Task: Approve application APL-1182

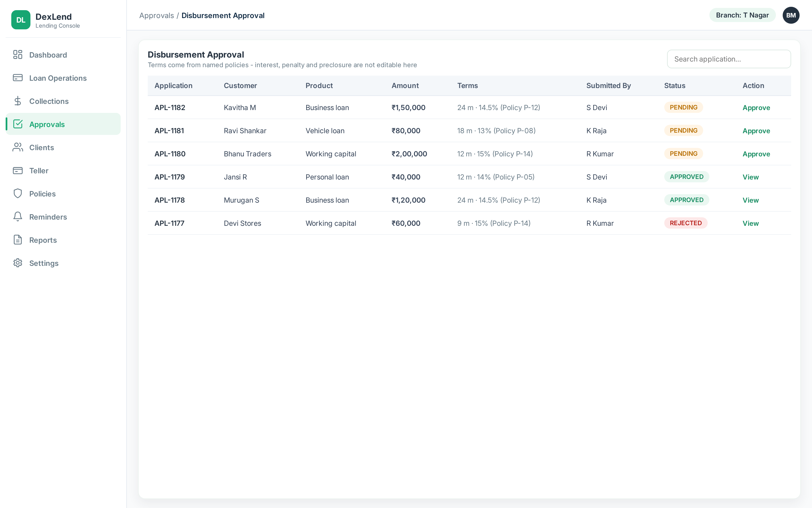Action: point(756,108)
